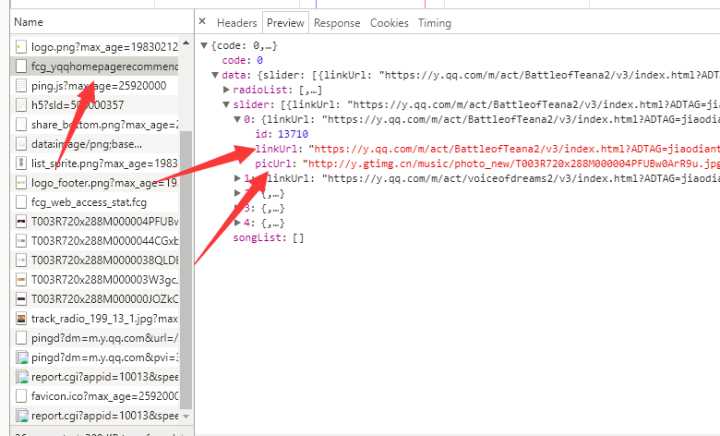Select the ping.js request row

pos(95,86)
